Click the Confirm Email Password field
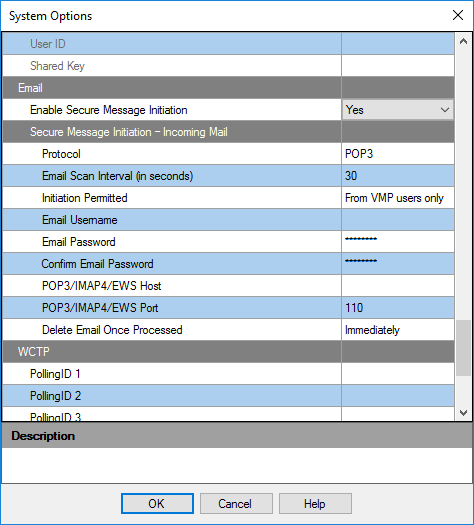Image resolution: width=474 pixels, height=525 pixels. point(398,264)
